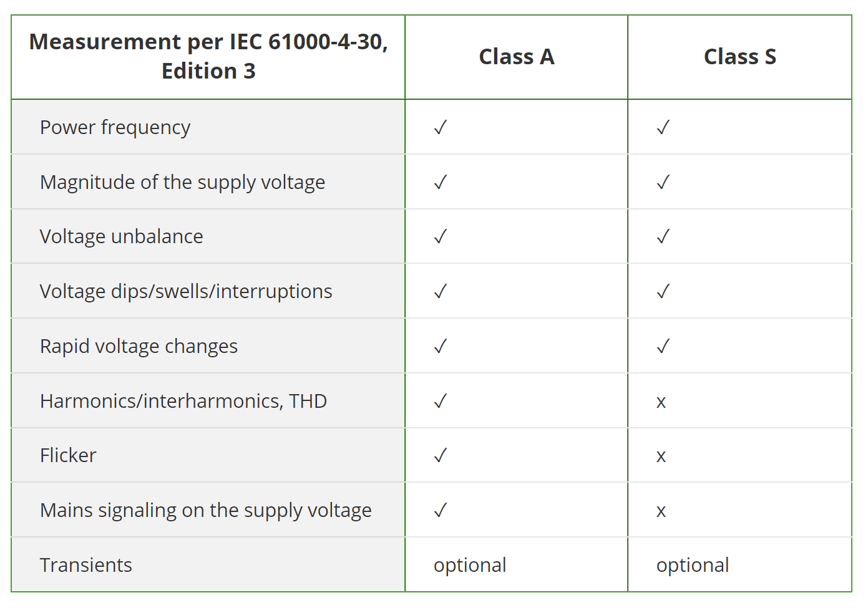868x608 pixels.
Task: Select the Class S column header
Action: pos(739,57)
